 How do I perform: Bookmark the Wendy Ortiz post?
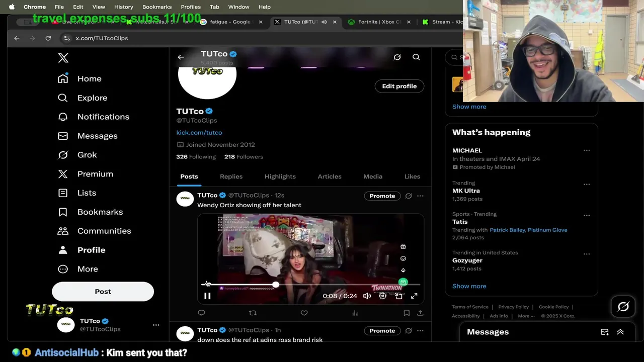(x=407, y=313)
